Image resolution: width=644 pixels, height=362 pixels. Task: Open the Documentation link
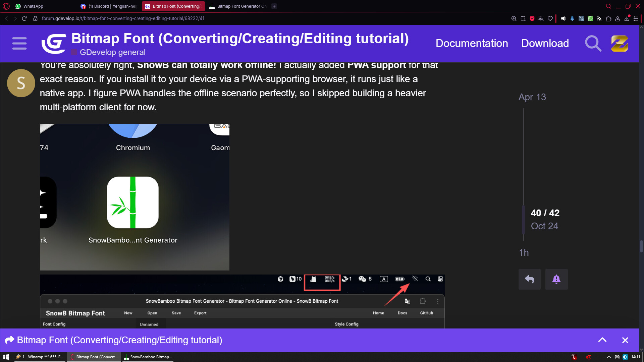tap(472, 43)
